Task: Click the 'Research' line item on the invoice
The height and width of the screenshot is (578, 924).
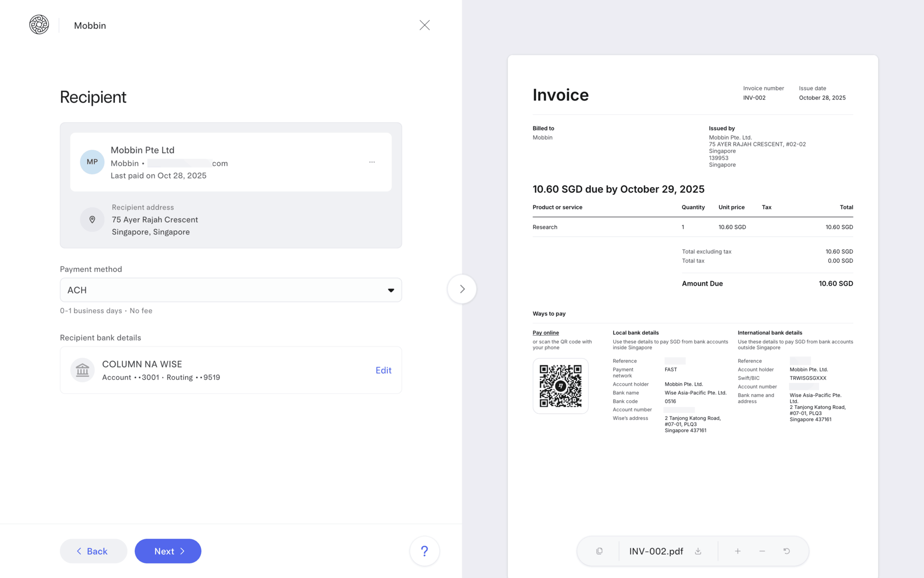Action: tap(545, 227)
